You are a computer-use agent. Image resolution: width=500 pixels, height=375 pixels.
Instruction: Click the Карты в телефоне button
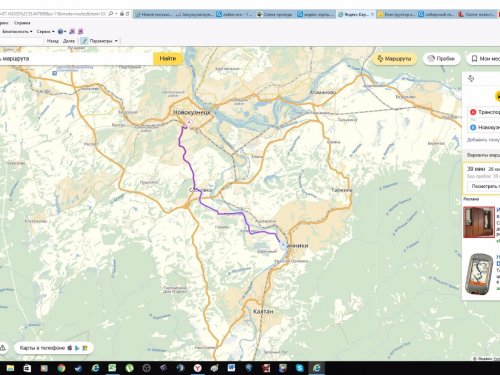(x=53, y=348)
